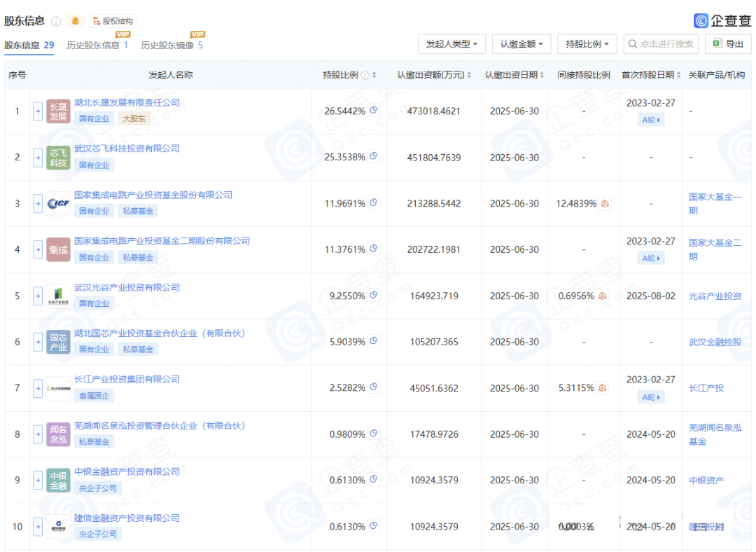The image size is (756, 552).
Task: Open the 持股比例 dropdown filter
Action: point(587,44)
